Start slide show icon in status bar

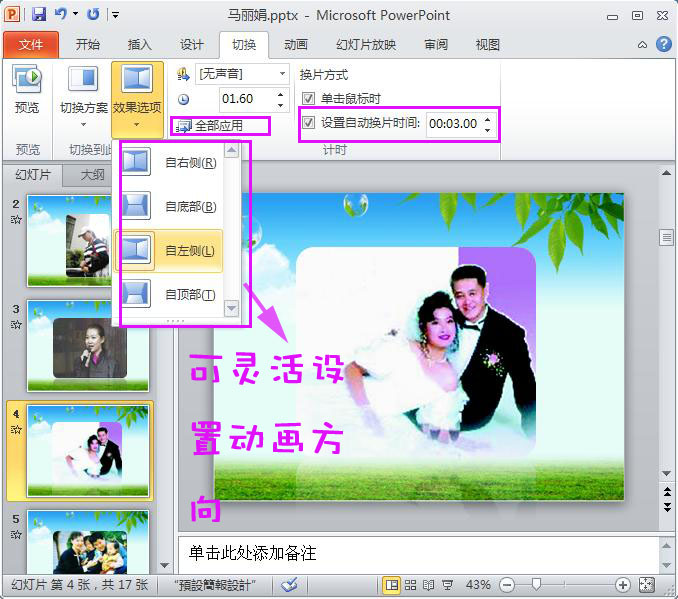448,585
